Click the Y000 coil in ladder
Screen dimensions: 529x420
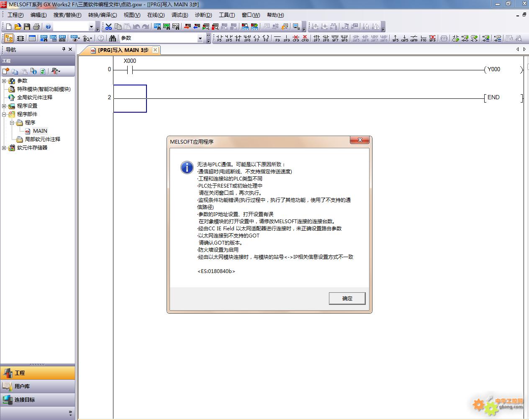click(503, 70)
